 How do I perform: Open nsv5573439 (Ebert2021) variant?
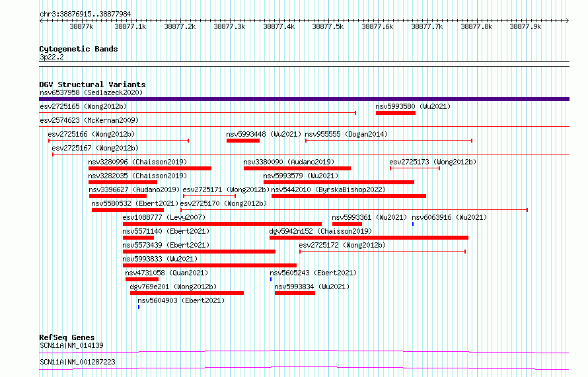166,245
